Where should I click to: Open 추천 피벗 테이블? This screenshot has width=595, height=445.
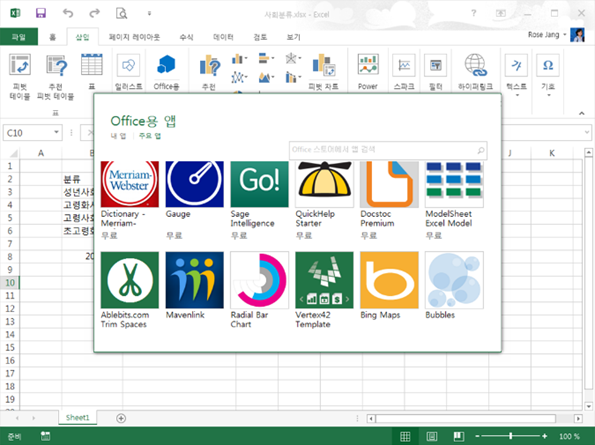point(56,76)
